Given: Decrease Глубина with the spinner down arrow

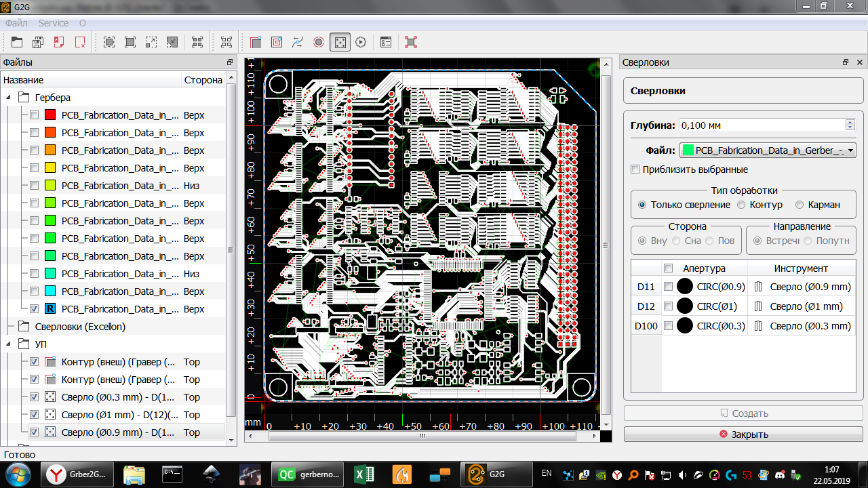Looking at the screenshot, I should [x=850, y=128].
